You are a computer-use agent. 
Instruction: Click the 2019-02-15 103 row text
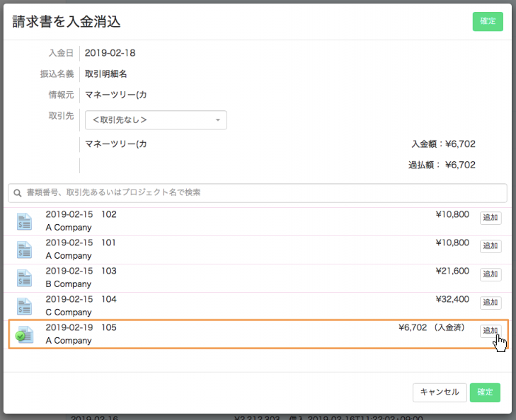pos(81,271)
